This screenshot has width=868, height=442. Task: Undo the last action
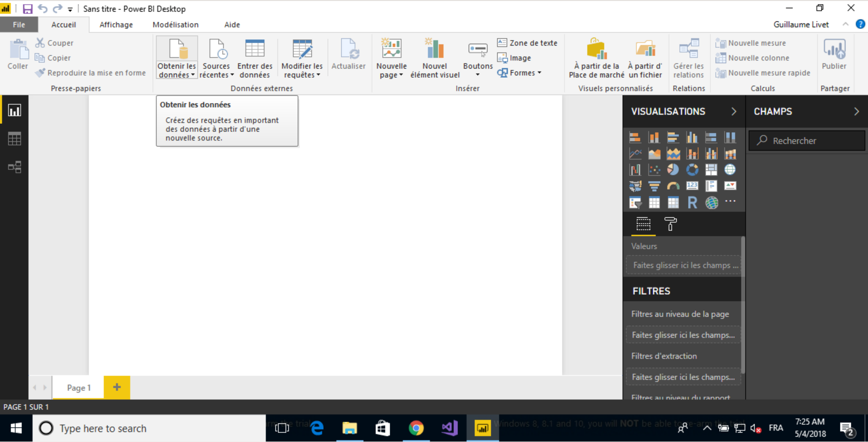pos(42,9)
